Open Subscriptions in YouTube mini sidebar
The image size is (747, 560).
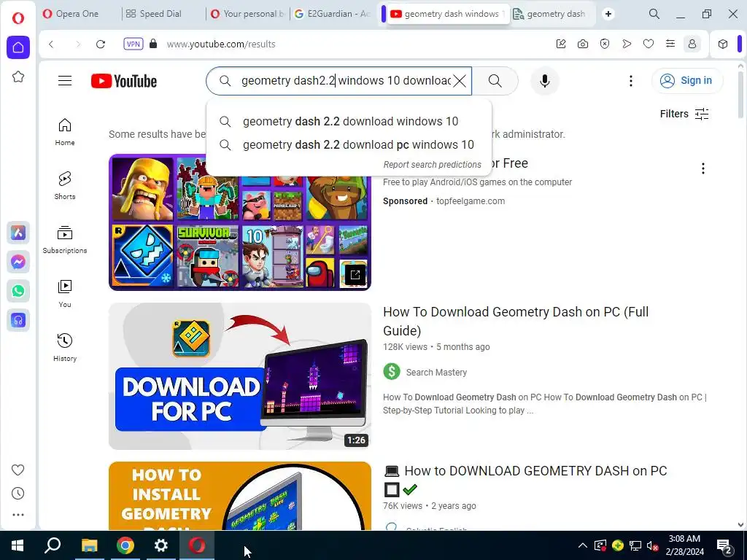tap(65, 239)
